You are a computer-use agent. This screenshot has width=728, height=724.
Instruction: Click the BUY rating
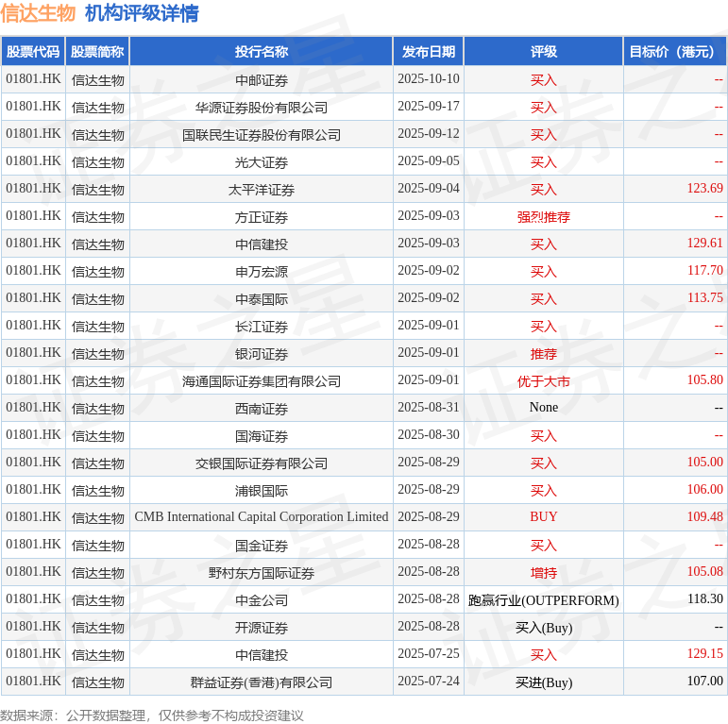pos(544,516)
